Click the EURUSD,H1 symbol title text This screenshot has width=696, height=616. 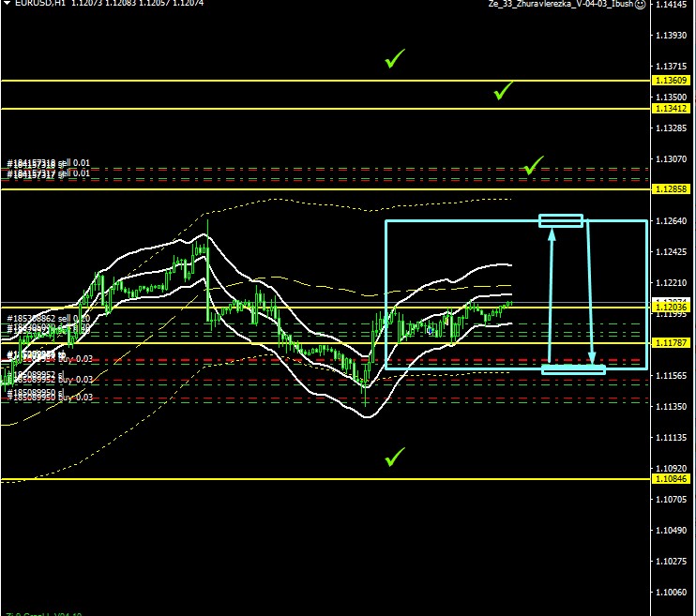coord(40,3)
